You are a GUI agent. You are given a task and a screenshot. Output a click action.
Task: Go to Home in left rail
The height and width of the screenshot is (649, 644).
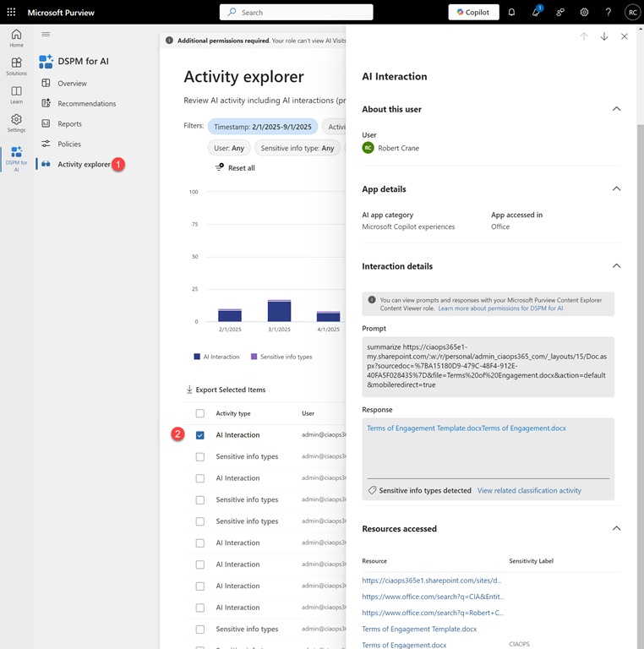coord(16,38)
